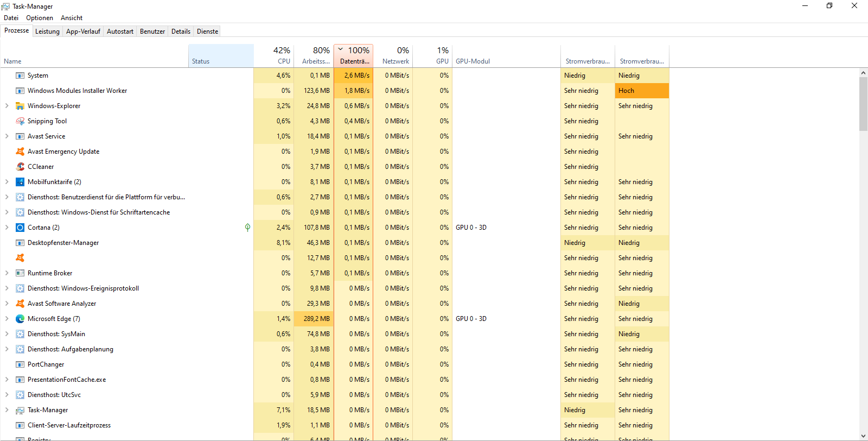Click the Diensthost: UtcSvc gear icon
The height and width of the screenshot is (441, 868).
(20, 395)
